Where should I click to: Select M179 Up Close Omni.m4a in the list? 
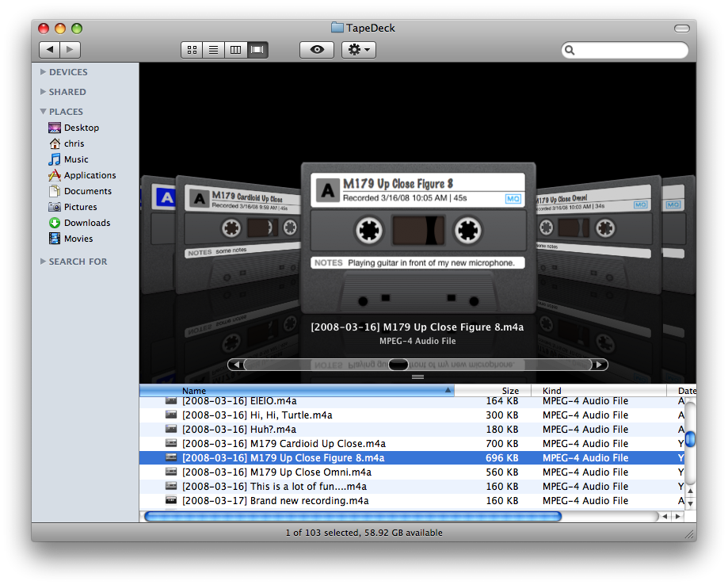click(x=412, y=472)
